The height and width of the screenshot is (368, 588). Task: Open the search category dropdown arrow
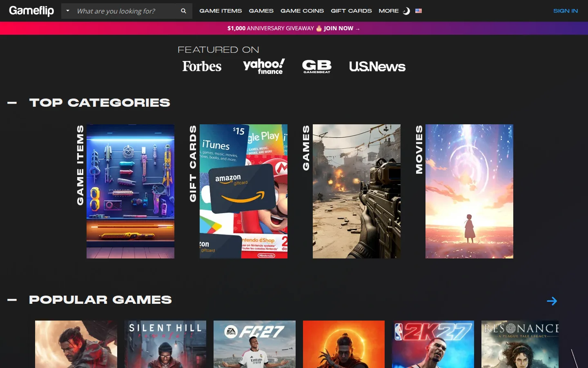(x=68, y=11)
